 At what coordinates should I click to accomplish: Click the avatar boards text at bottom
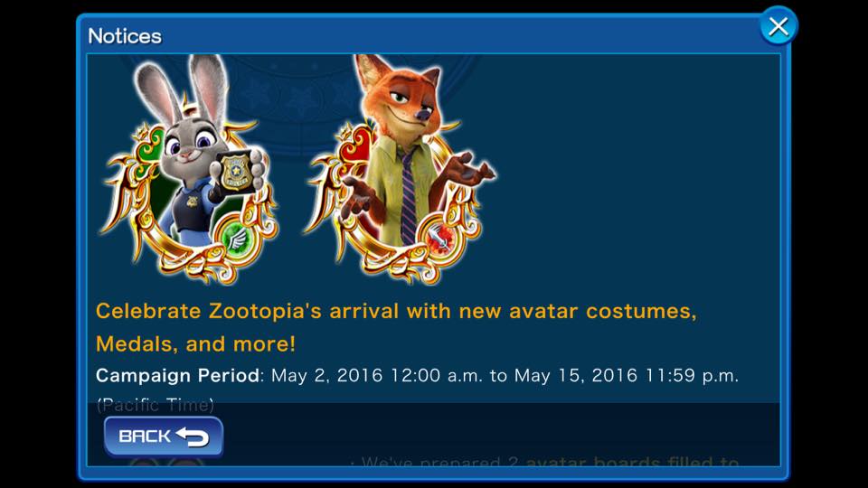click(x=632, y=462)
